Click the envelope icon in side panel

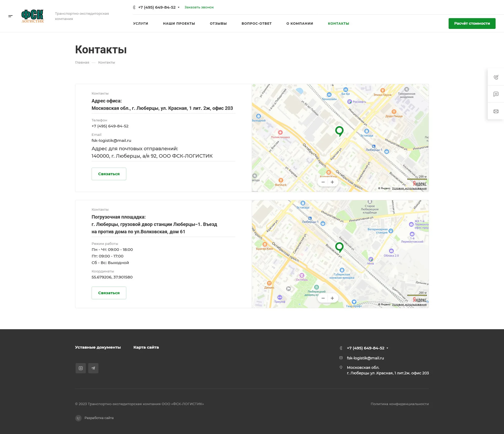point(496,111)
